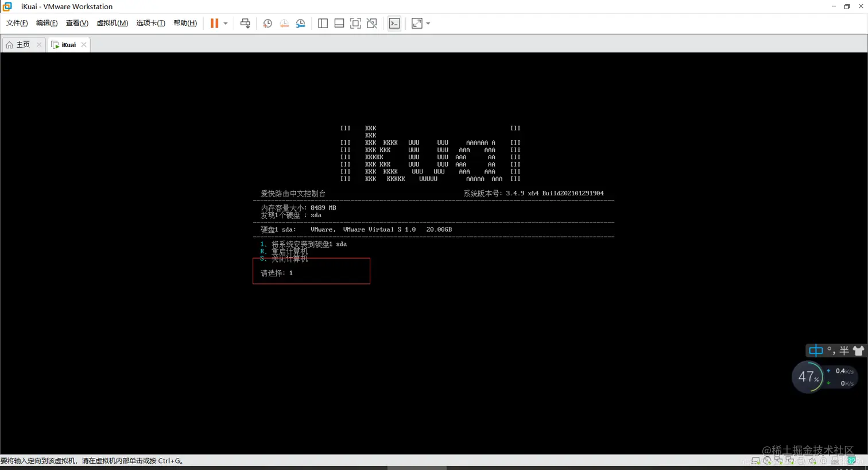
Task: Click the stretch guest display icon
Action: pos(417,23)
